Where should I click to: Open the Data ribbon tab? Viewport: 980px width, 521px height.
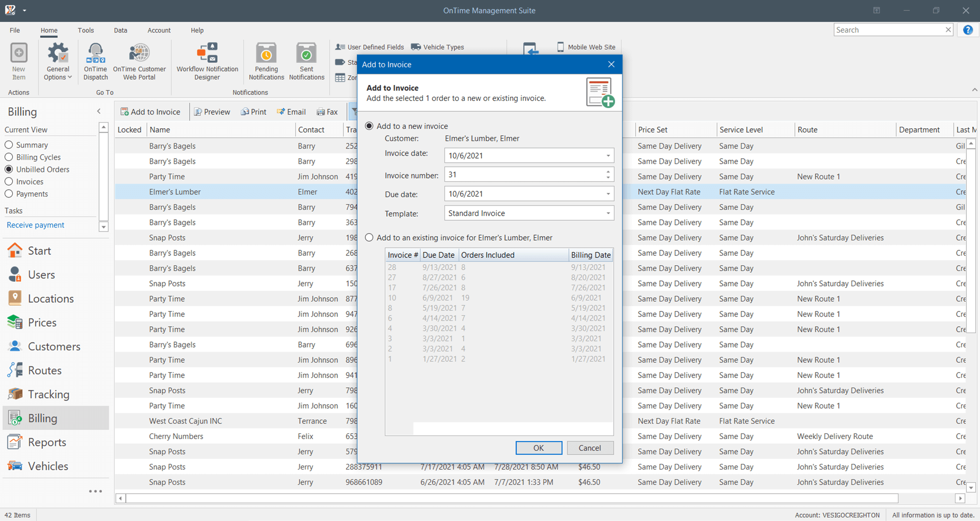pyautogui.click(x=121, y=31)
